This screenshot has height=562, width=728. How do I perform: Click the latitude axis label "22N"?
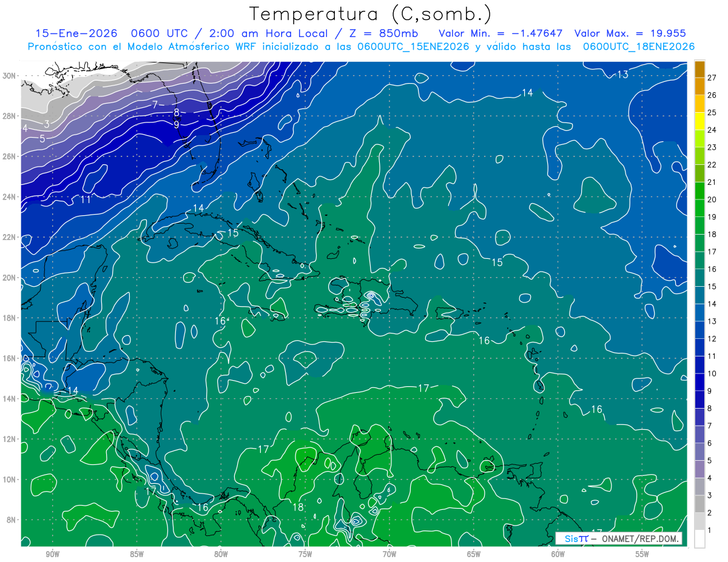10,237
